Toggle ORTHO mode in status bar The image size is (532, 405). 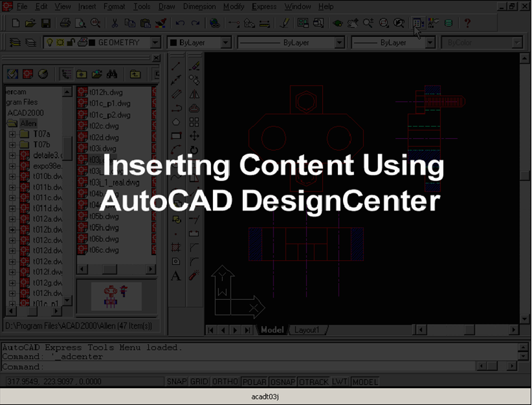225,382
